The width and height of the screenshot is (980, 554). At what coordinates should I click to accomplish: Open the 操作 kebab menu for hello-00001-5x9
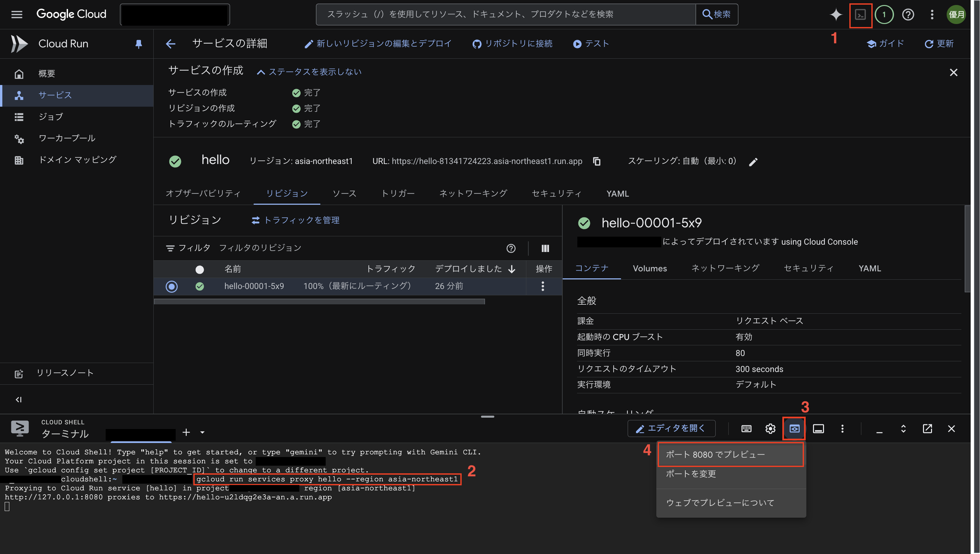click(x=543, y=286)
